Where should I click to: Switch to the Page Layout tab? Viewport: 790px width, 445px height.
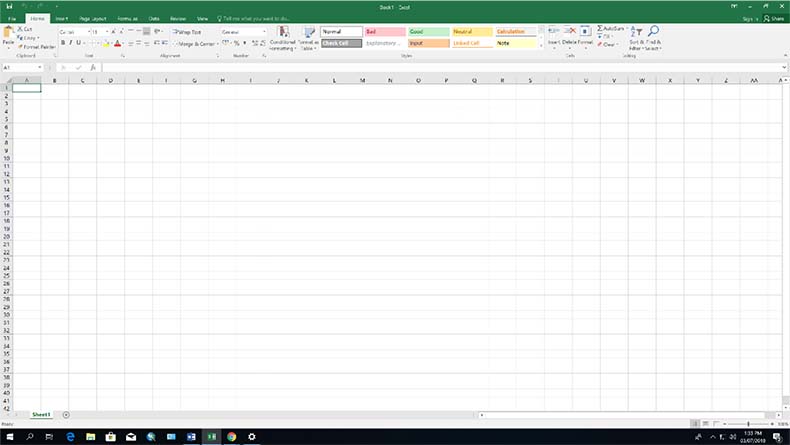point(92,18)
